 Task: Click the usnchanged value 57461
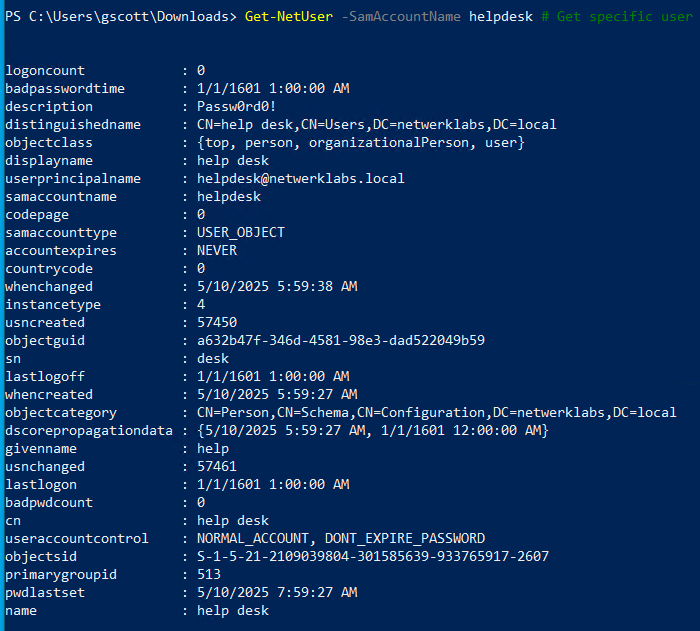point(217,466)
